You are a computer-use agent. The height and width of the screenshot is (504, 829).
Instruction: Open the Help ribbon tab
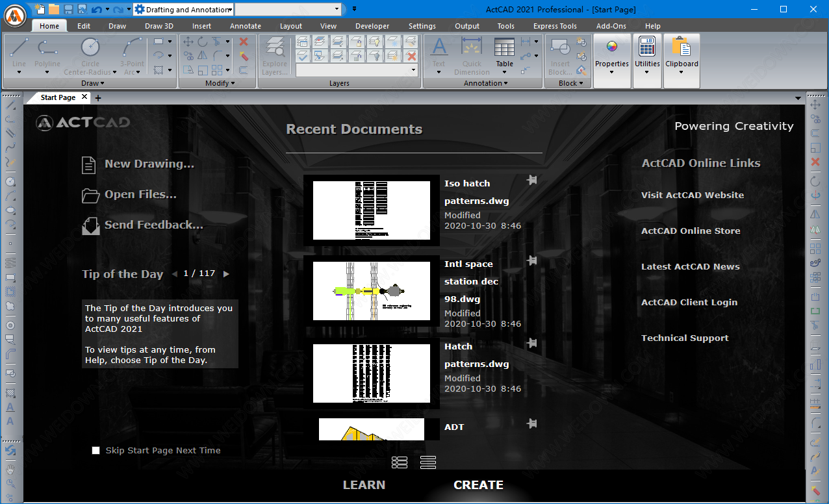pyautogui.click(x=653, y=26)
